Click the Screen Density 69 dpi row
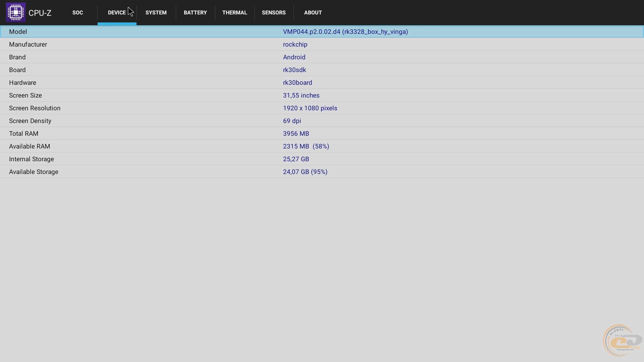The image size is (644, 362). tap(322, 121)
